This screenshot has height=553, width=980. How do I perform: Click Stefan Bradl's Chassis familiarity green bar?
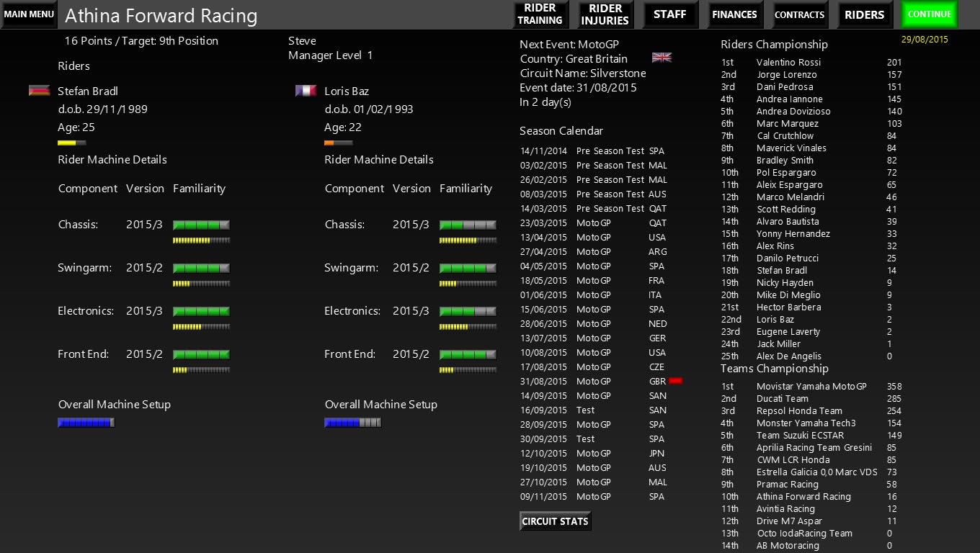coord(201,225)
